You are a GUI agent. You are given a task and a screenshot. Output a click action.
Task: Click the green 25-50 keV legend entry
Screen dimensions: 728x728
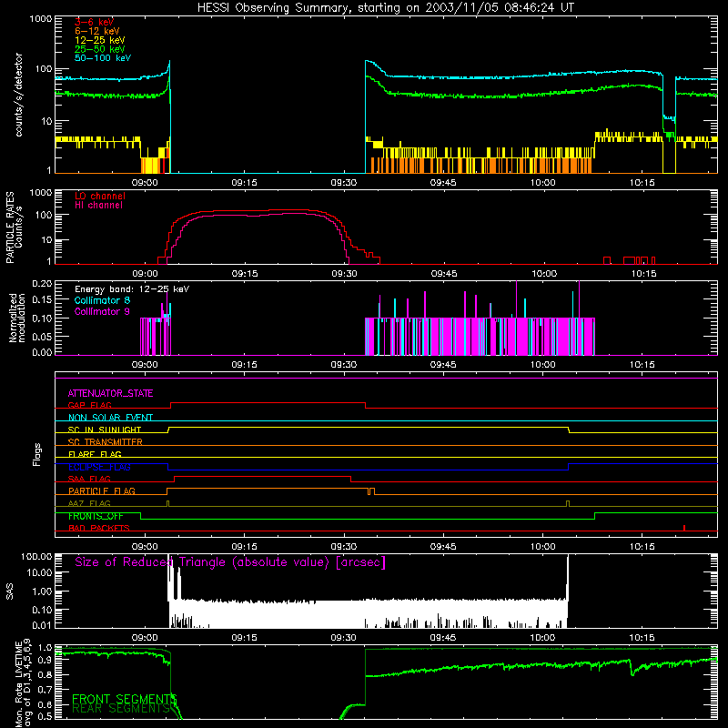tap(100, 49)
